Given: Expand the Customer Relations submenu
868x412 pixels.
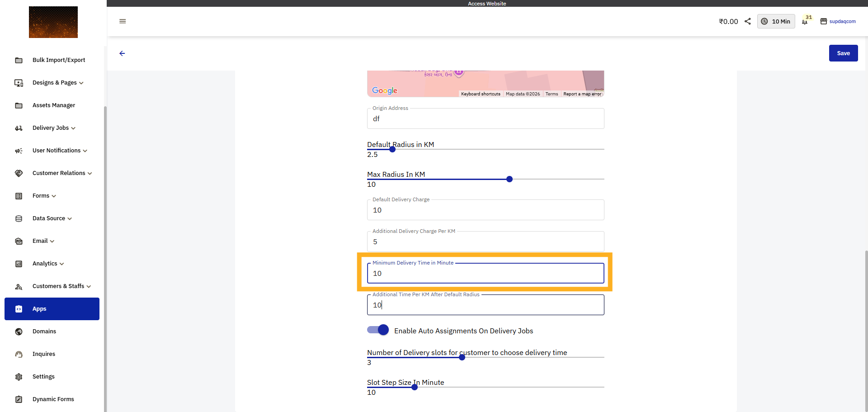Looking at the screenshot, I should pyautogui.click(x=90, y=174).
